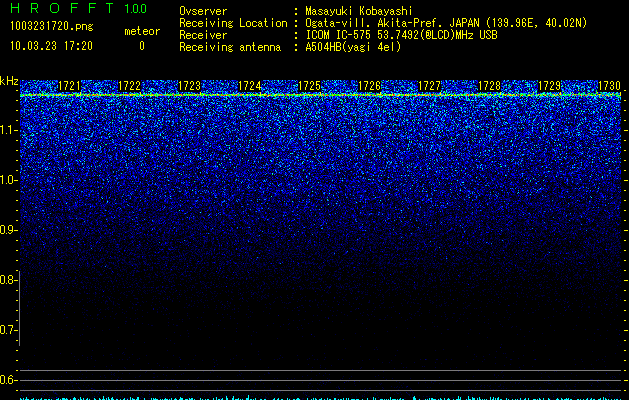Viewport: 629px width, 400px height.
Task: Click the 0.7 kHz axis label
Action: 8,330
